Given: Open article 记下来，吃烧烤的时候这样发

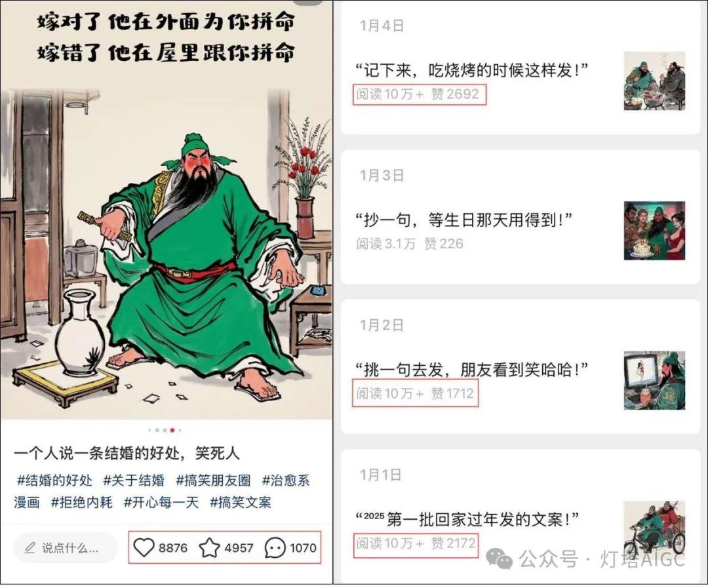Looking at the screenshot, I should pos(472,70).
